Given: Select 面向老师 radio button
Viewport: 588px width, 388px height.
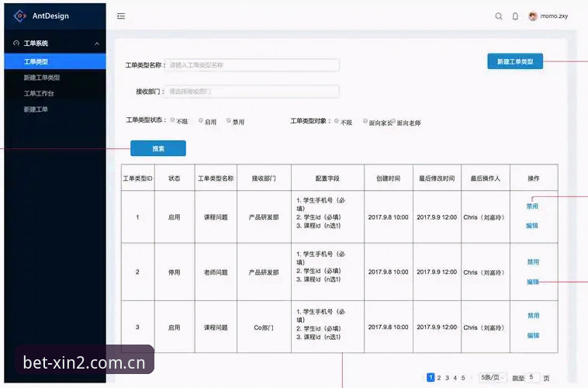Looking at the screenshot, I should click(393, 121).
